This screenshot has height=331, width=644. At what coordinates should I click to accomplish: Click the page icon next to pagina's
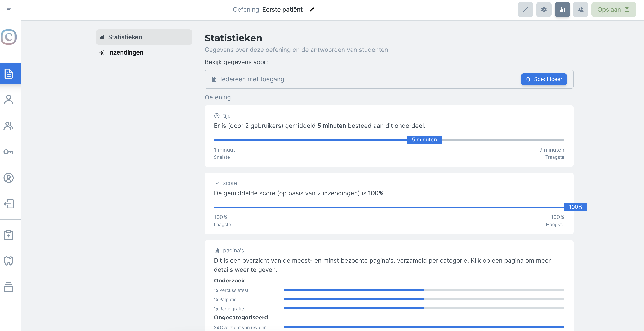click(217, 251)
